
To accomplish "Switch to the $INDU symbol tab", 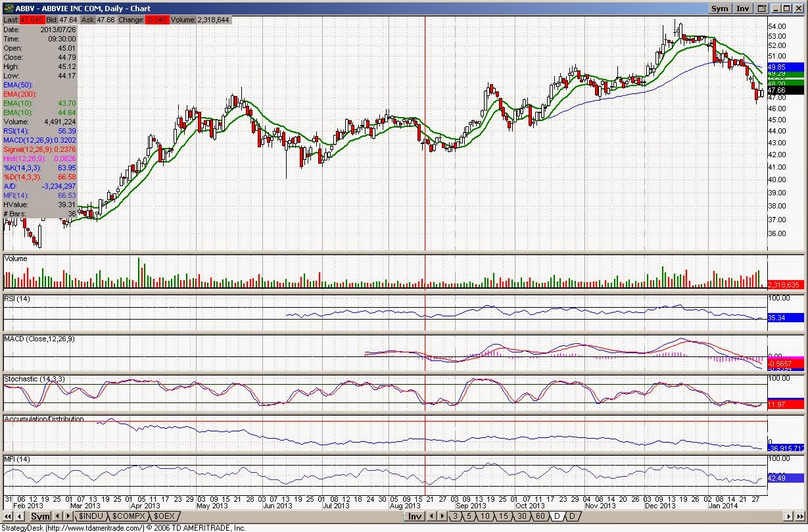I will tap(91, 516).
